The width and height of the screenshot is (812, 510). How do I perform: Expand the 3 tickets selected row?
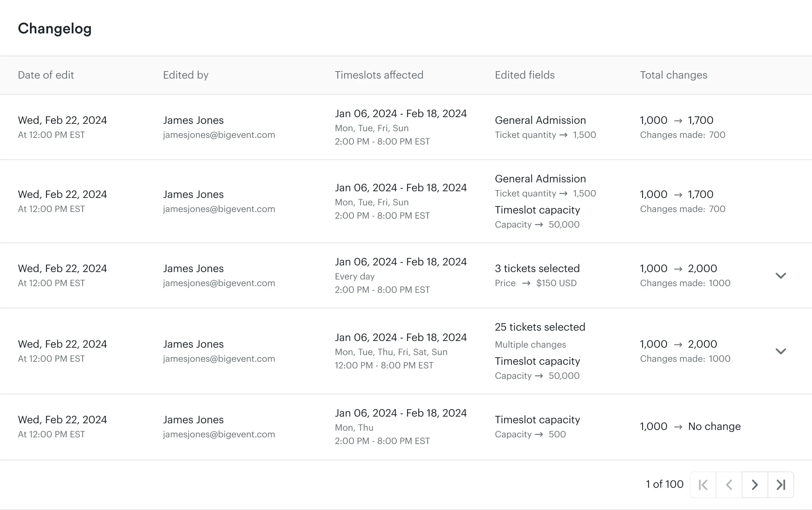click(781, 275)
